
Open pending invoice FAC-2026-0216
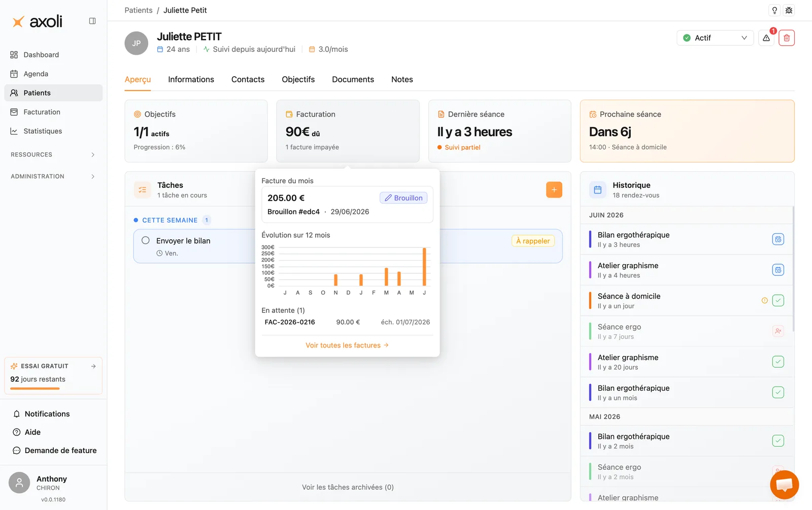pos(347,322)
